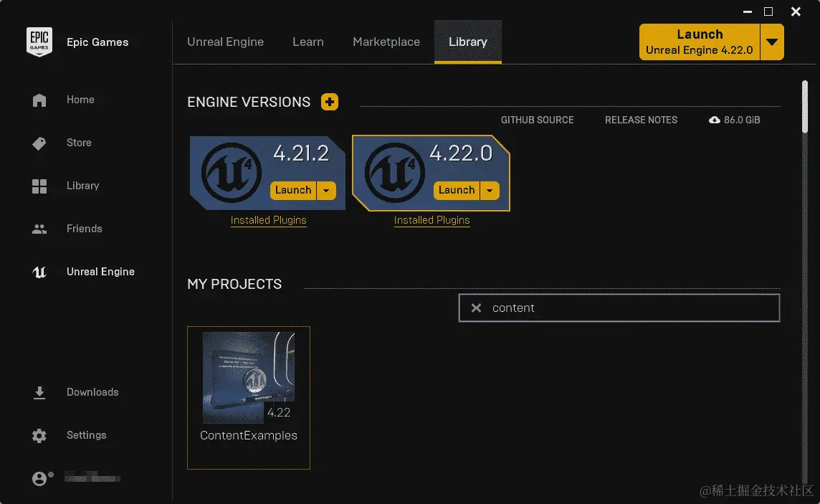
Task: Close the launcher window
Action: (x=796, y=11)
